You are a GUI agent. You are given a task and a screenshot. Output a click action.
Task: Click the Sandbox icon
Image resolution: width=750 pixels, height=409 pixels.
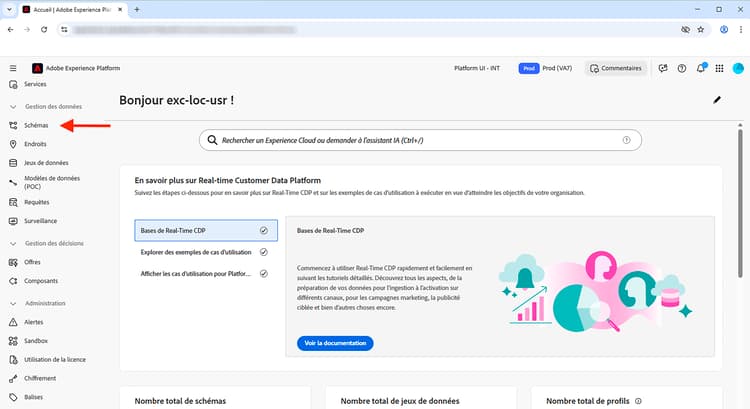tap(13, 341)
